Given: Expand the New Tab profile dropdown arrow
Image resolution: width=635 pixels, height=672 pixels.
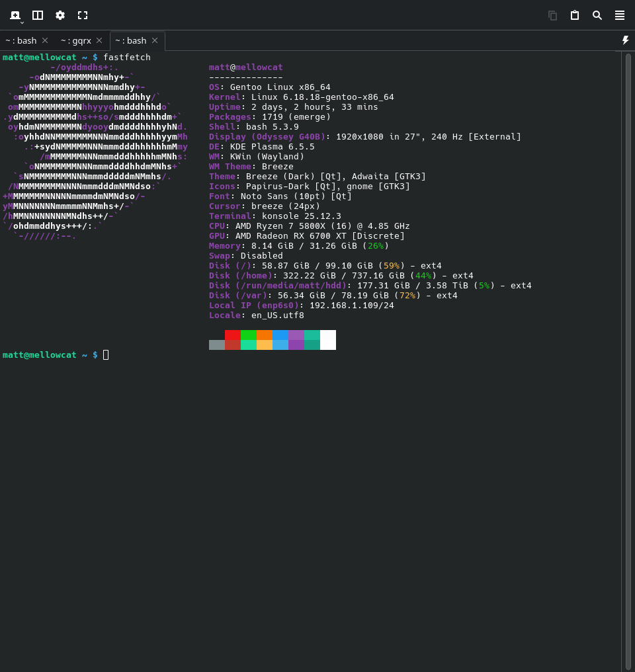Looking at the screenshot, I should click(x=22, y=22).
